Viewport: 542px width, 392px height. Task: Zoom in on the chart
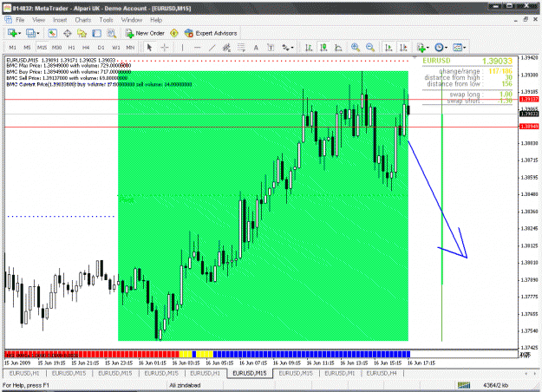pyautogui.click(x=356, y=48)
